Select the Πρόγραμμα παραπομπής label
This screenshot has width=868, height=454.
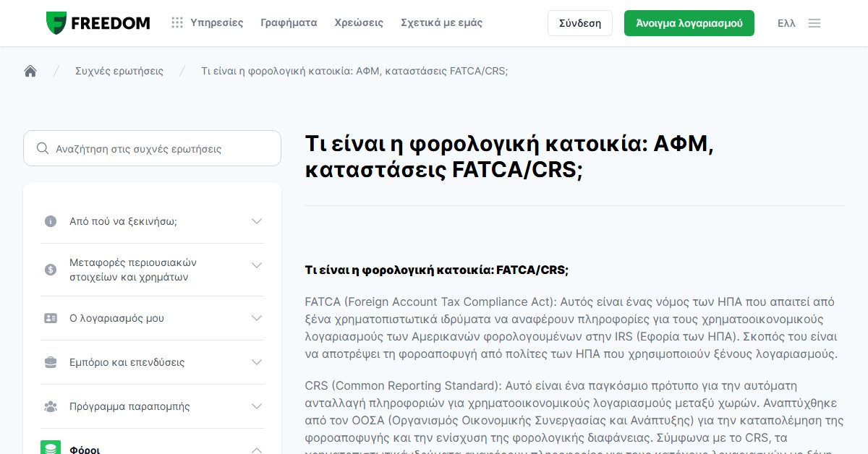pyautogui.click(x=129, y=406)
